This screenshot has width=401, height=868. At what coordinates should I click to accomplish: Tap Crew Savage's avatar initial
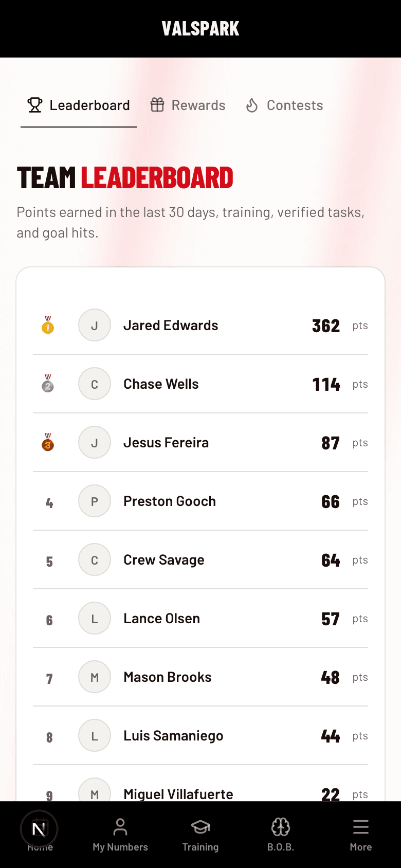[x=95, y=559]
